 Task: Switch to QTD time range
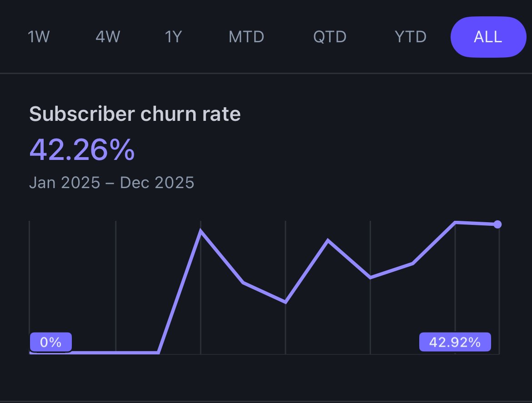click(x=330, y=37)
